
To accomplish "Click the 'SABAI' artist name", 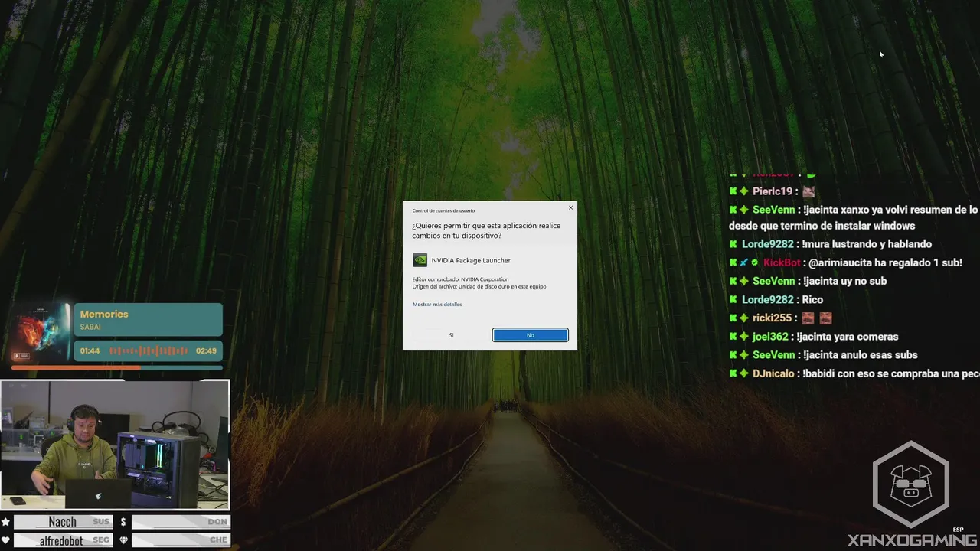I will (90, 327).
